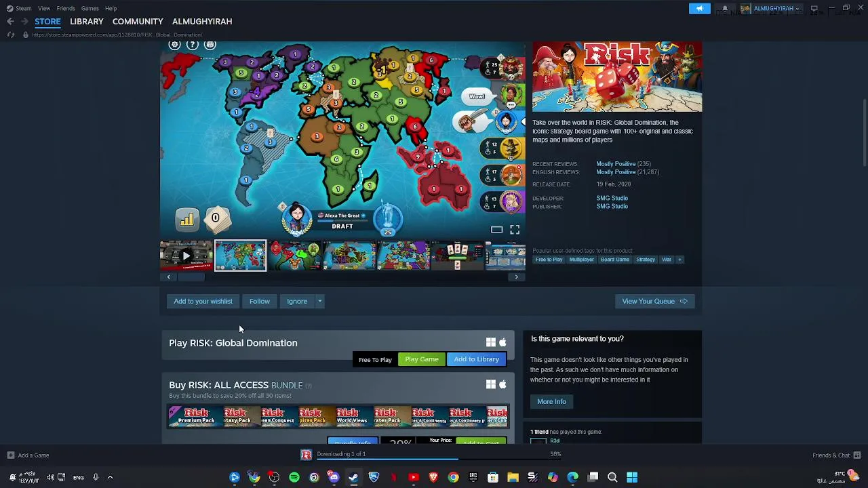Viewport: 868px width, 488px height.
Task: Open the Epic Games launcher in the taskbar
Action: 473,477
